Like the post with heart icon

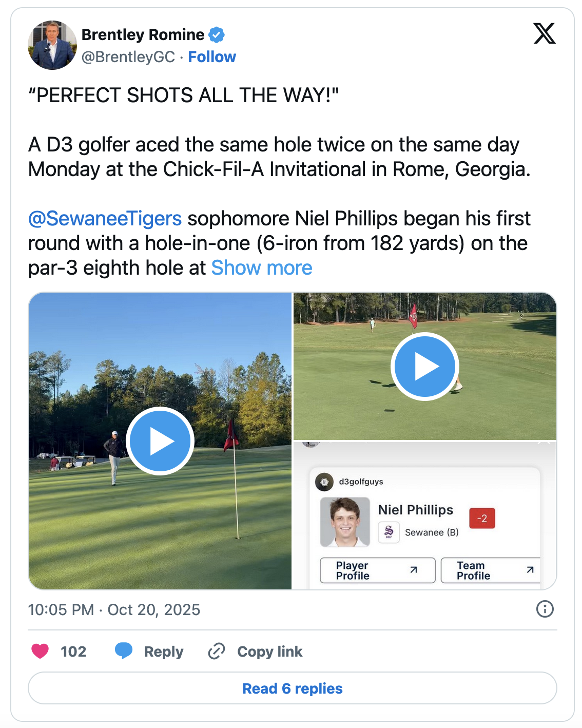(x=40, y=651)
